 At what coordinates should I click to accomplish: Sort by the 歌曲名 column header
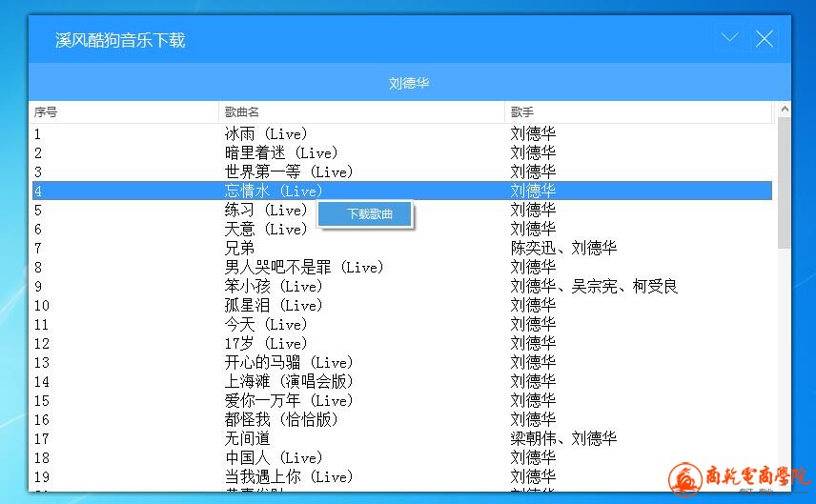(361, 111)
